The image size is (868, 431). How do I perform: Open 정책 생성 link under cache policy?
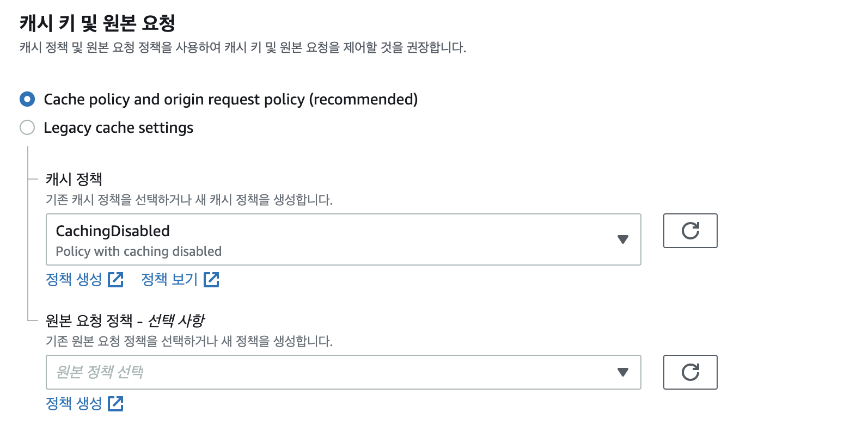[74, 280]
